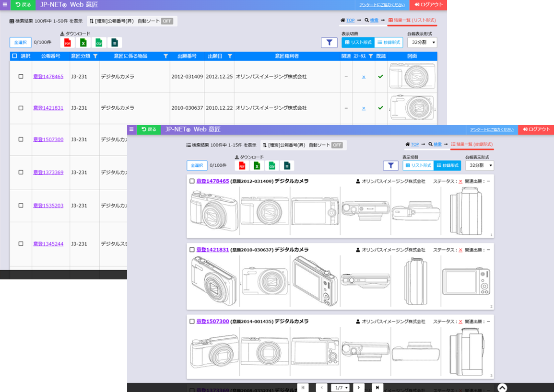This screenshot has width=554, height=392.
Task: Download Excel file in the list-view window
Action: (83, 43)
